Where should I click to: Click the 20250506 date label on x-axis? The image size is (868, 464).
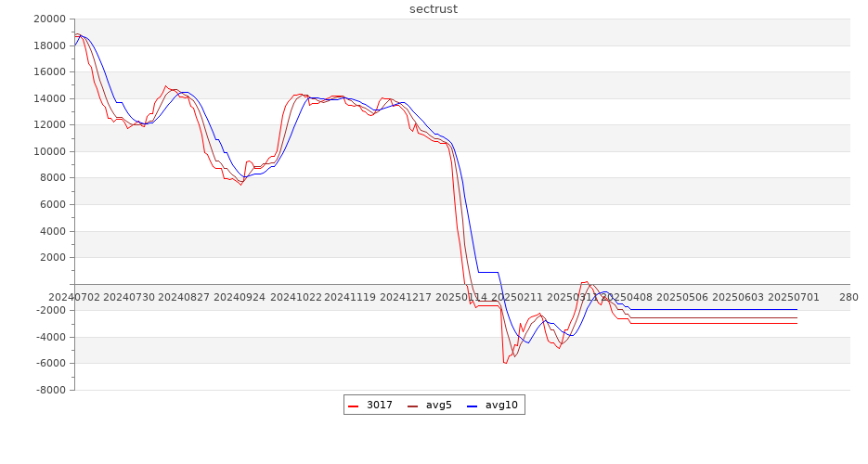point(682,297)
